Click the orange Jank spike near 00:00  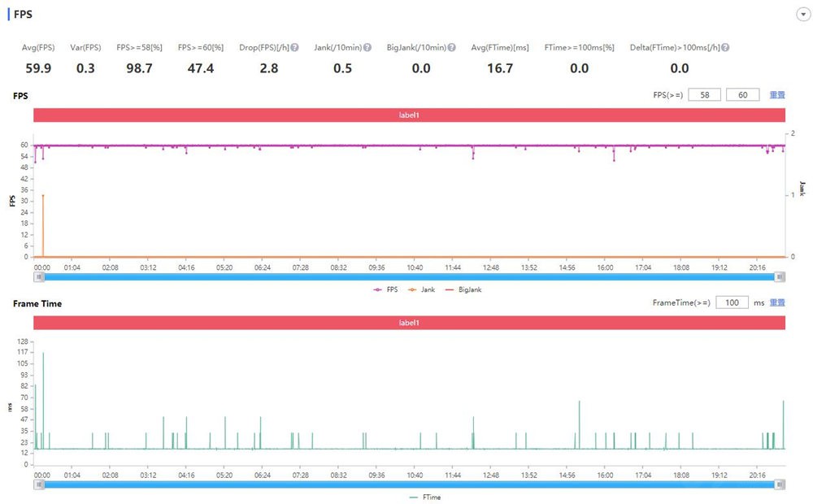(x=43, y=225)
